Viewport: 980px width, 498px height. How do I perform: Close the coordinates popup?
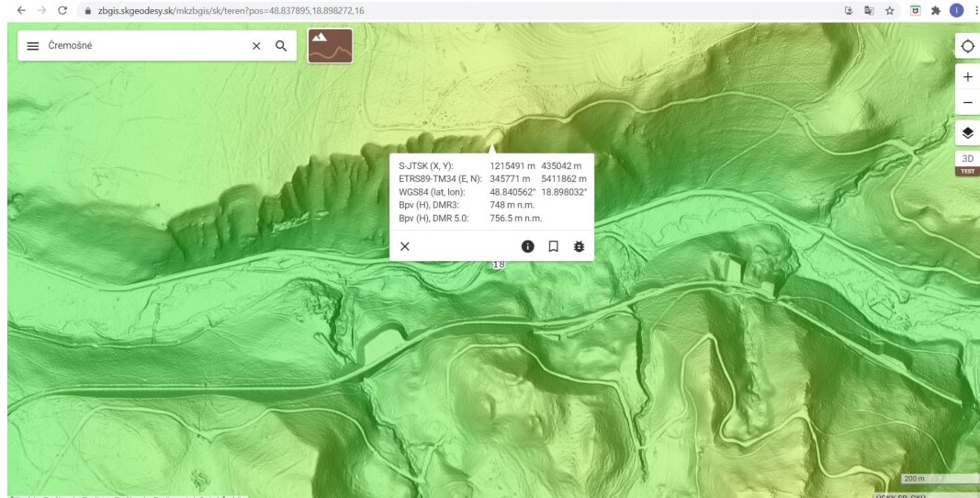tap(404, 246)
